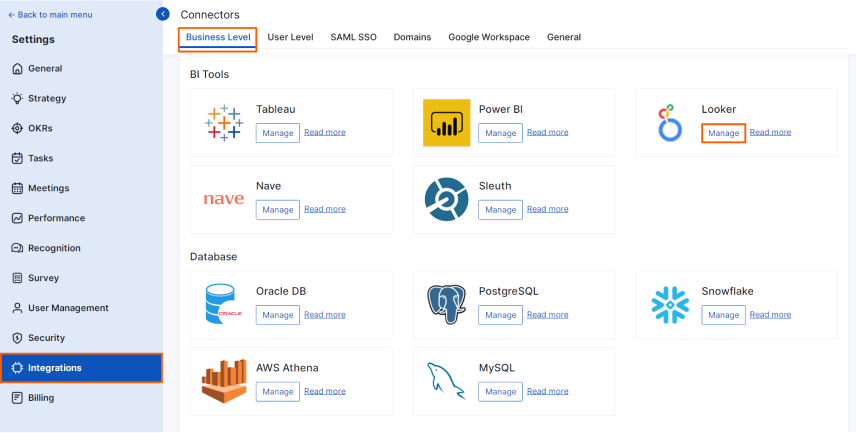The width and height of the screenshot is (856, 433).
Task: Read more about Power BI
Action: 548,132
